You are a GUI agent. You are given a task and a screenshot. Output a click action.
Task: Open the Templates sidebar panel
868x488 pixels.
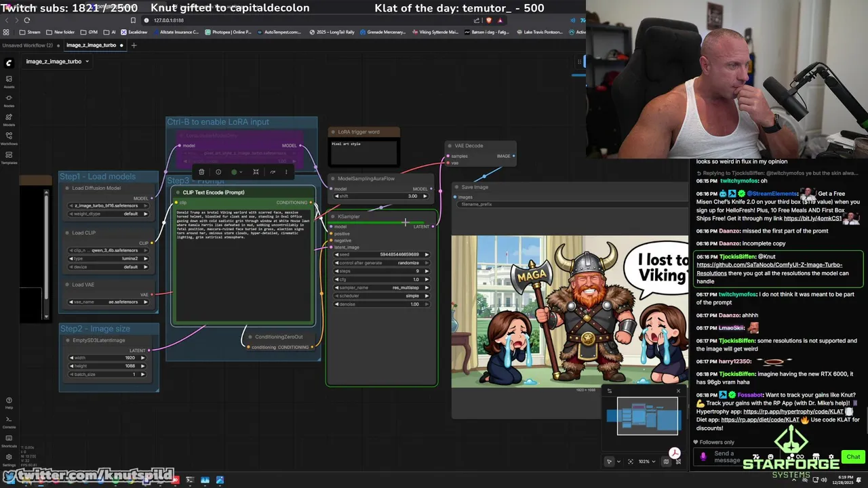9,157
